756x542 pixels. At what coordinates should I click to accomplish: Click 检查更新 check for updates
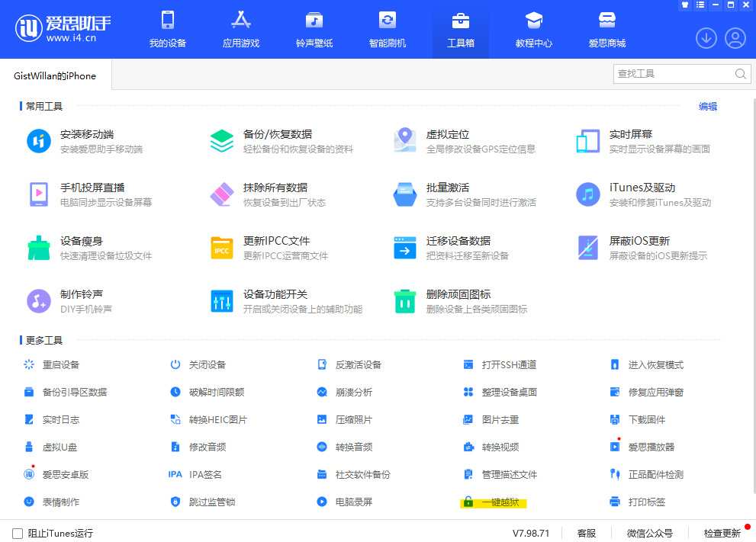(722, 534)
